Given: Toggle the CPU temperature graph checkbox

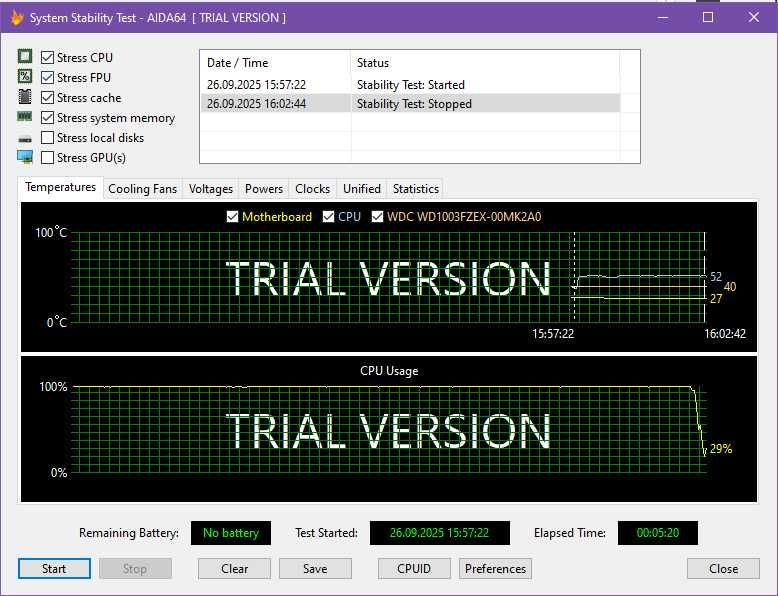Looking at the screenshot, I should click(328, 216).
